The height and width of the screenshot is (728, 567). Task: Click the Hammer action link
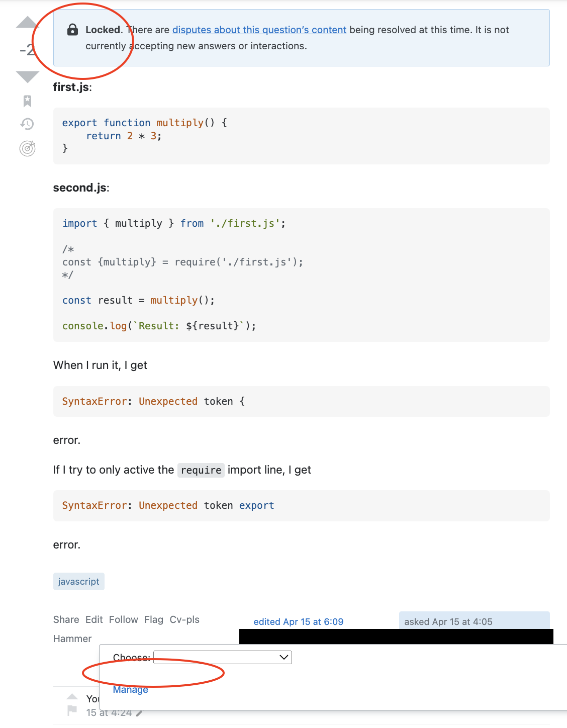72,639
